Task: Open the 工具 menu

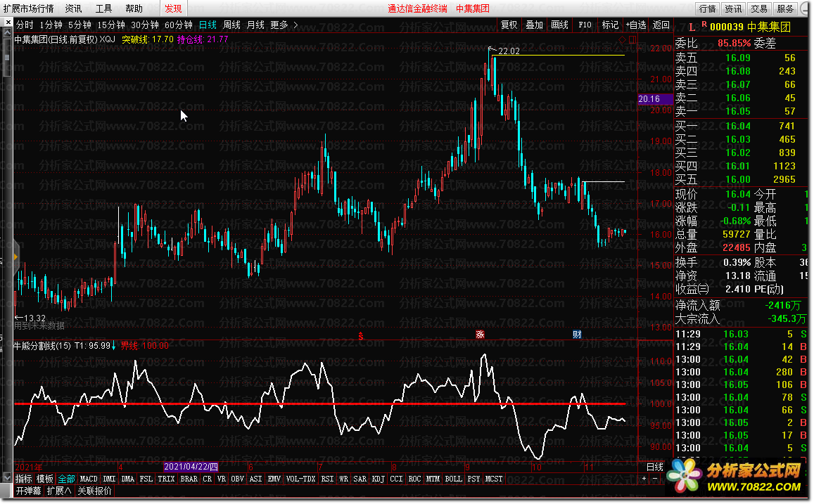Action: [104, 8]
